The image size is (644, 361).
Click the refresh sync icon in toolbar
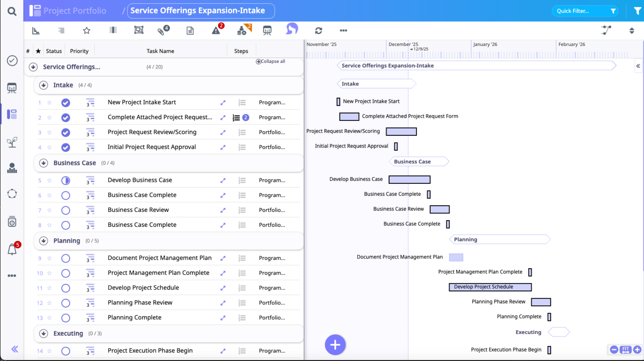318,31
